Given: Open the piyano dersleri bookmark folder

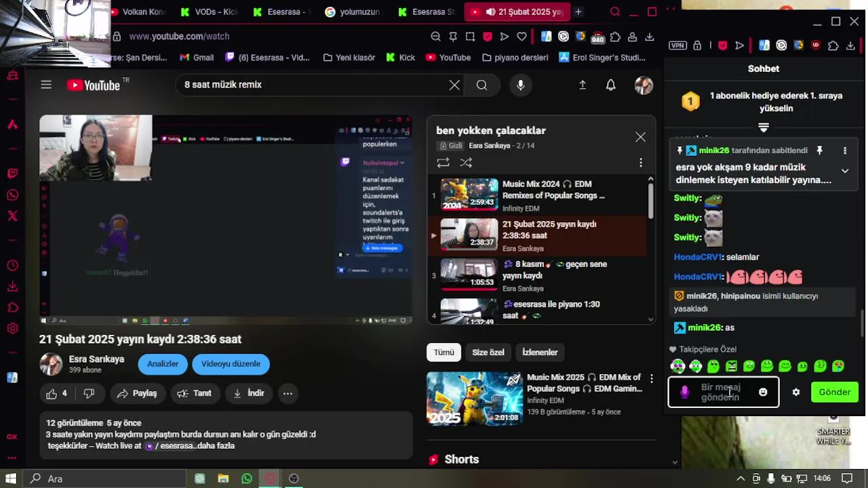Looking at the screenshot, I should [x=514, y=58].
